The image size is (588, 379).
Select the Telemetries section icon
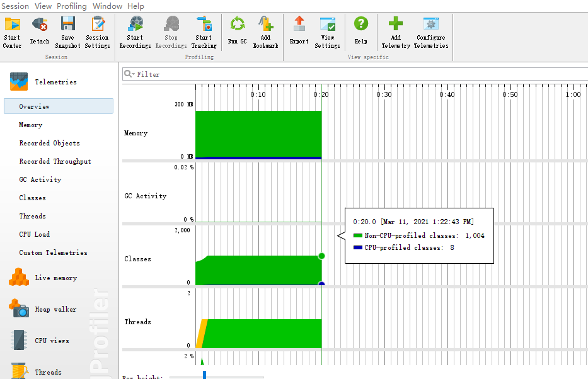(19, 82)
